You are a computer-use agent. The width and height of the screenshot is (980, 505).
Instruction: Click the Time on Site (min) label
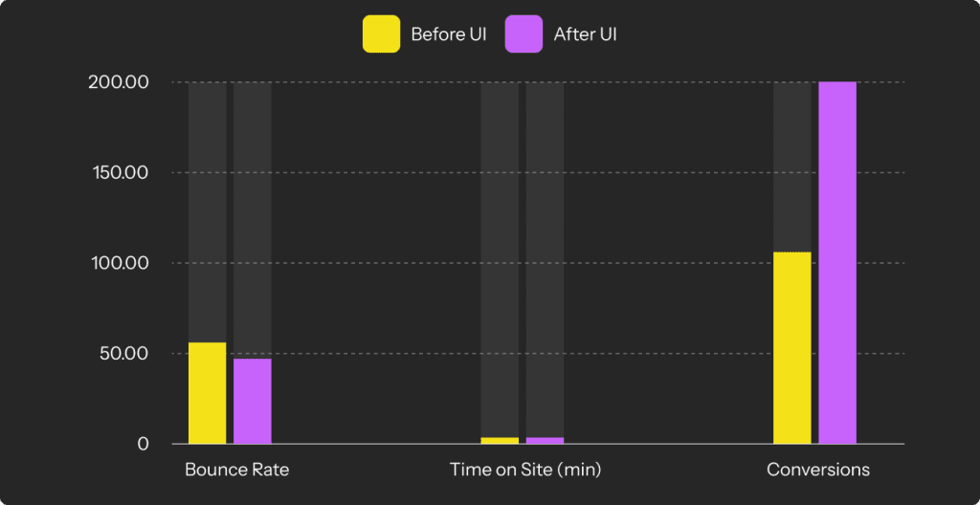pyautogui.click(x=525, y=470)
